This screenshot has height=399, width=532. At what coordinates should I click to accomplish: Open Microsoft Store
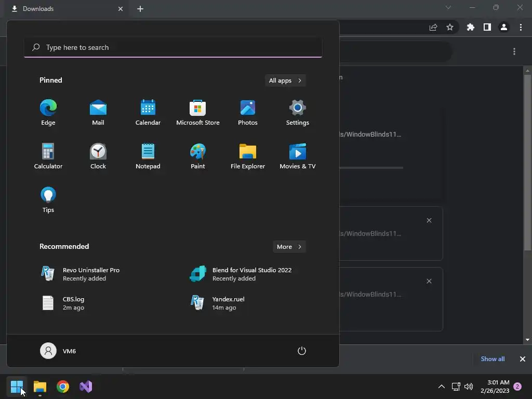[x=198, y=113]
